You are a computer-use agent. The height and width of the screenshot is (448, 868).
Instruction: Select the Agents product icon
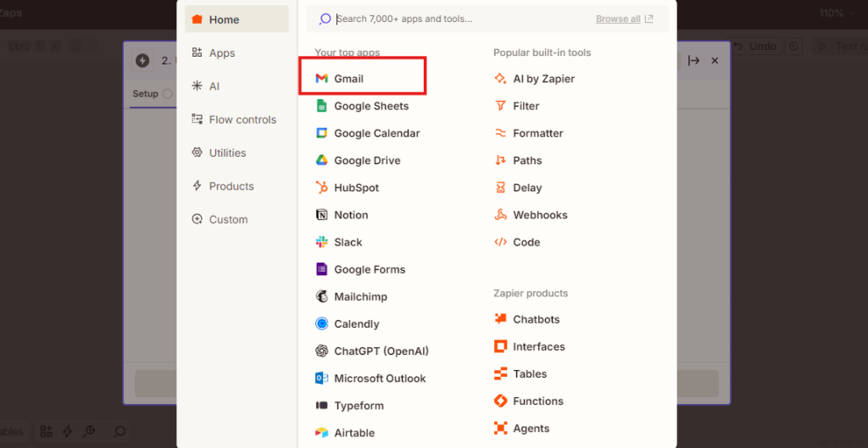click(500, 428)
